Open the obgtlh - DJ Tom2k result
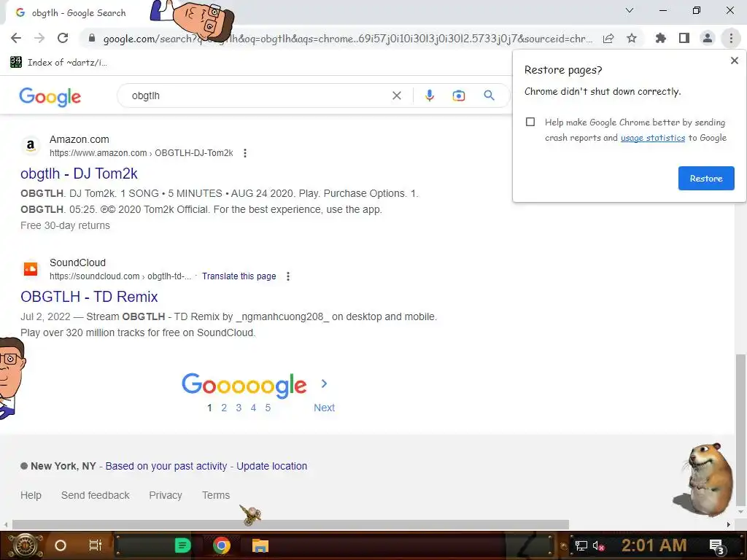This screenshot has height=560, width=747. 79,174
